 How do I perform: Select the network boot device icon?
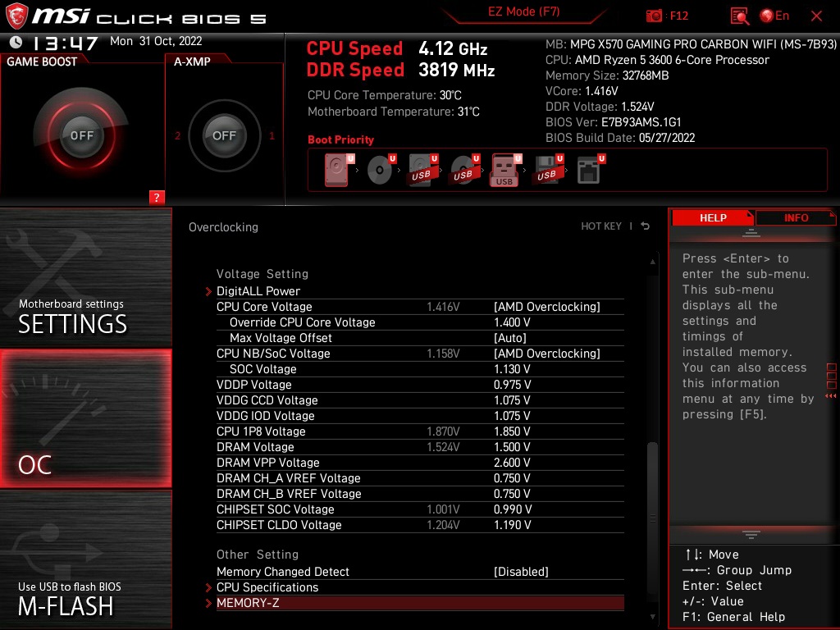pos(591,170)
